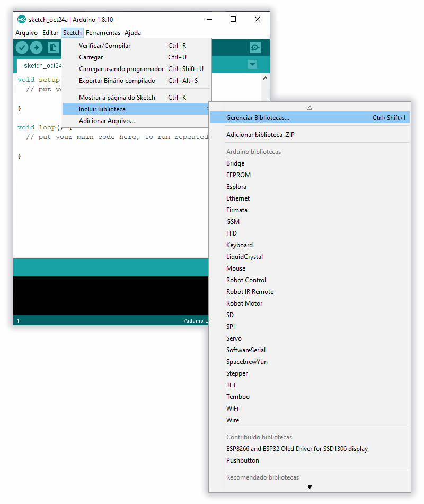
Task: Click the black console output area
Action: point(110,295)
